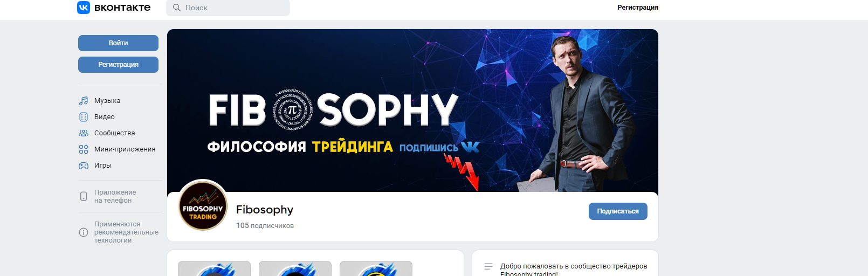The image size is (868, 276).
Task: Open the third photo thumbnail below profile
Action: tap(376, 268)
